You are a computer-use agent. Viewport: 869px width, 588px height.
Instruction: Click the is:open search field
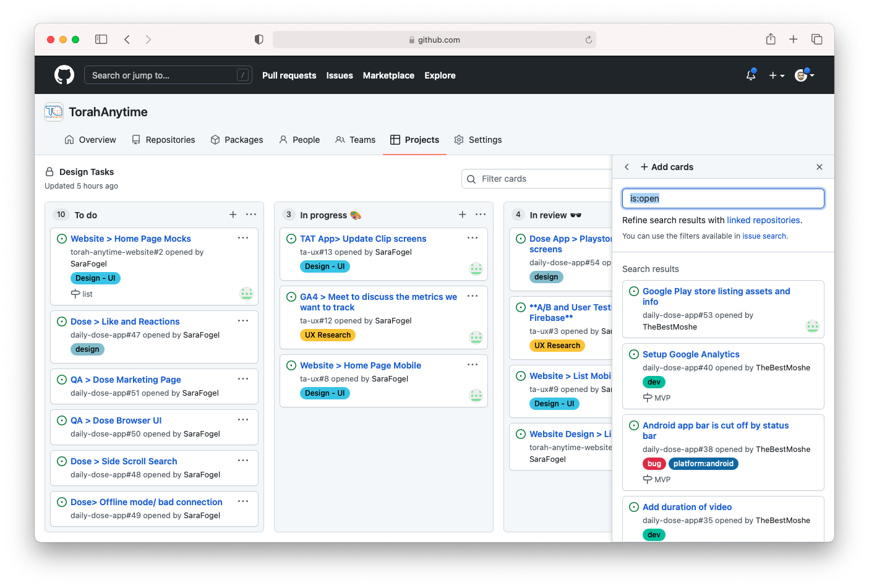click(723, 198)
